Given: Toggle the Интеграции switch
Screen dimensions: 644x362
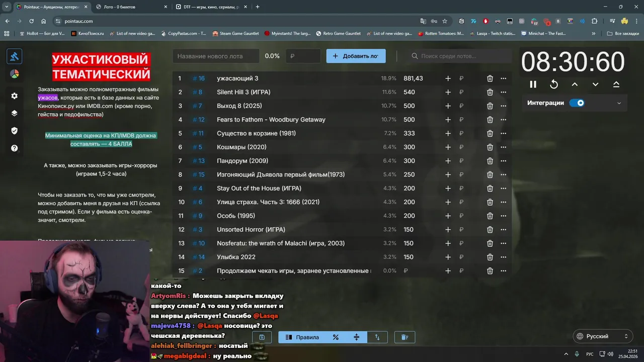Looking at the screenshot, I should (x=577, y=103).
